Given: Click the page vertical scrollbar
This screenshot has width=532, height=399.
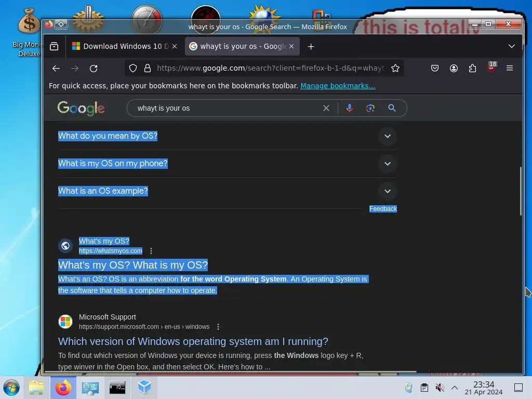Looking at the screenshot, I should tap(521, 191).
